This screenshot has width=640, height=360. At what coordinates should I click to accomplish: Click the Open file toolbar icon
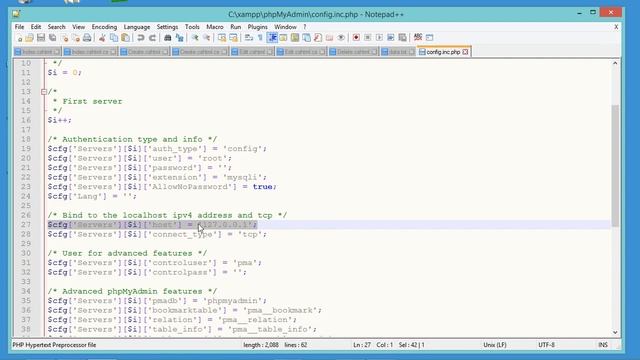(29, 38)
